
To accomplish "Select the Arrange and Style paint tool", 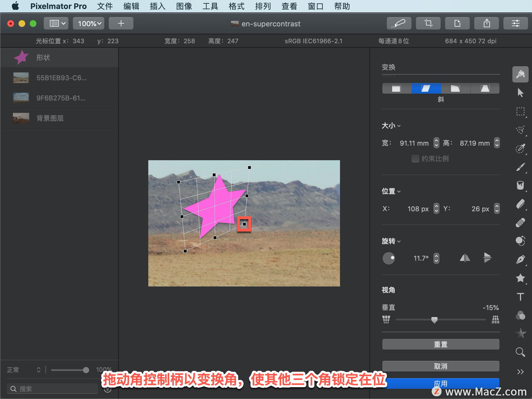I will (x=520, y=74).
